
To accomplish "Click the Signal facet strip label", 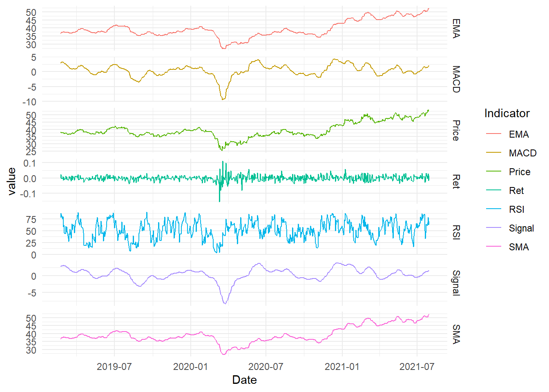I will coord(456,283).
